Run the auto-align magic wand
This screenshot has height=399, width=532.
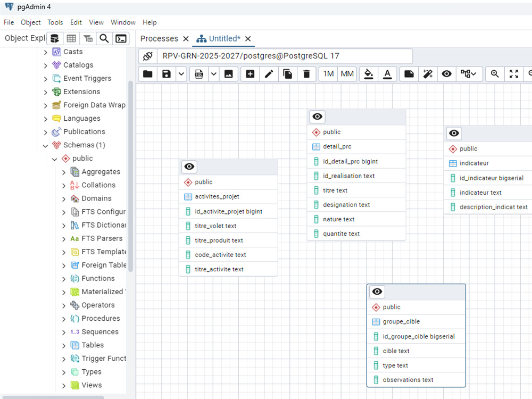pyautogui.click(x=428, y=74)
